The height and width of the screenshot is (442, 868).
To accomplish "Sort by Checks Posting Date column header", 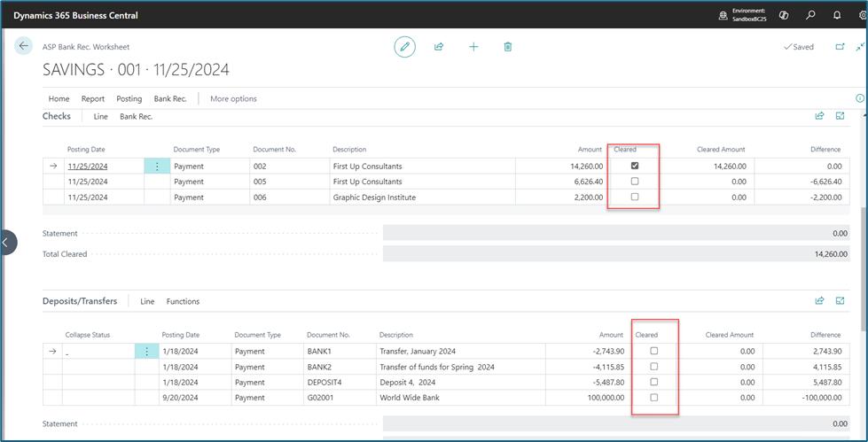I will (x=86, y=150).
